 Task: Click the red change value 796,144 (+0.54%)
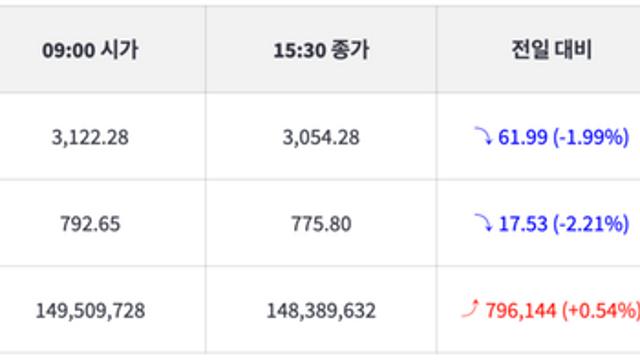click(x=563, y=311)
